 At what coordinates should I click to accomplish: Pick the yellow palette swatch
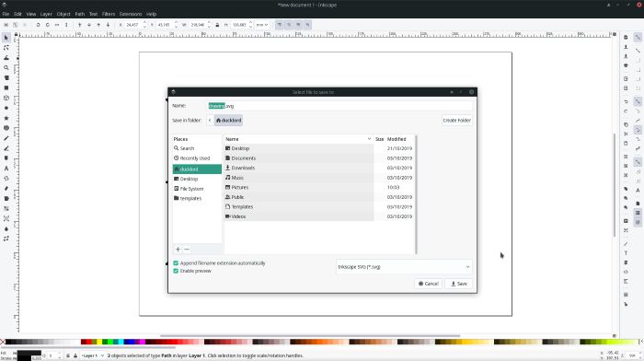tap(99, 342)
